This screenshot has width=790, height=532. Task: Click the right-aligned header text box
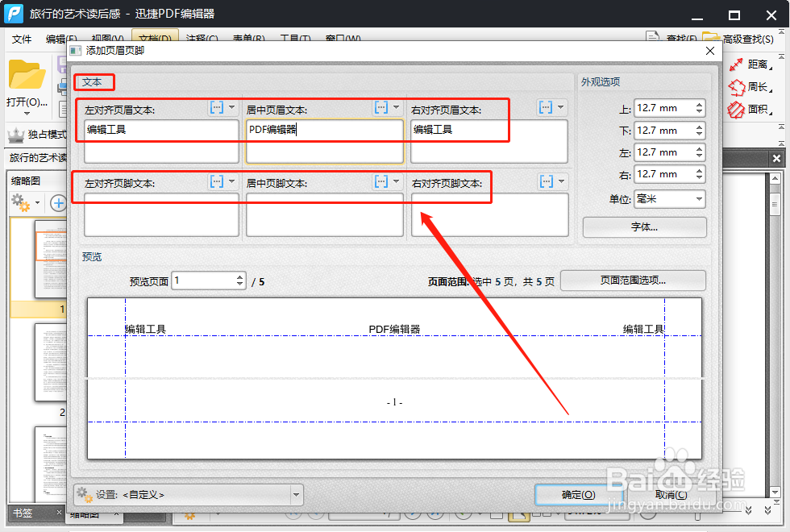coord(489,141)
